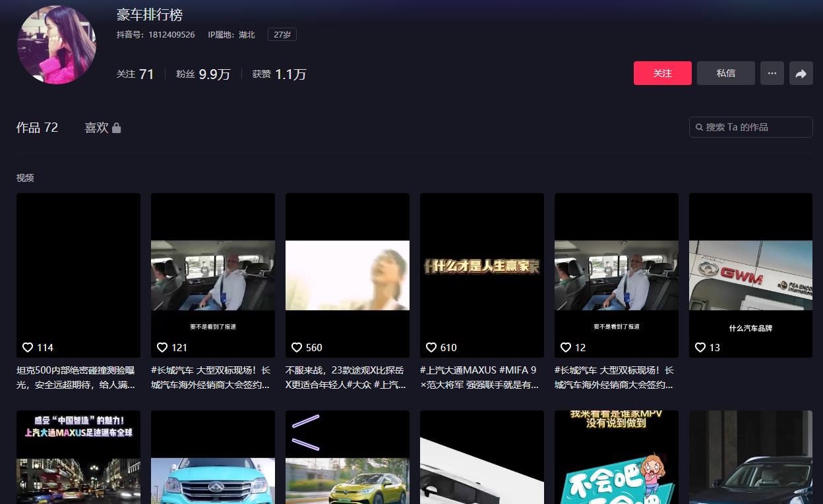Open the 12-likes 长城汽车 video thumbnail
Viewport: 823px width, 504px height.
(617, 275)
